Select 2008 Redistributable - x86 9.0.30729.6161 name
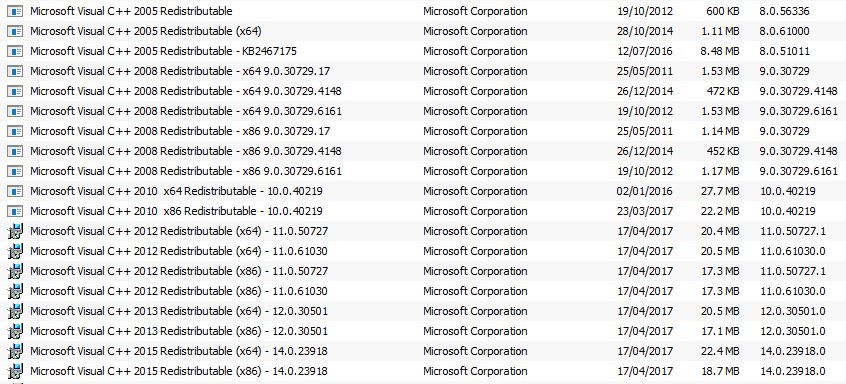The width and height of the screenshot is (846, 384). [186, 171]
